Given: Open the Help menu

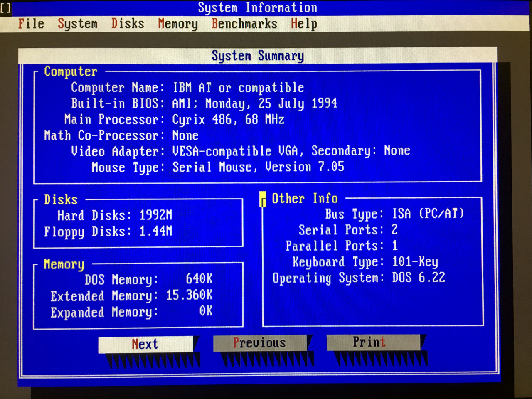Looking at the screenshot, I should tap(304, 24).
